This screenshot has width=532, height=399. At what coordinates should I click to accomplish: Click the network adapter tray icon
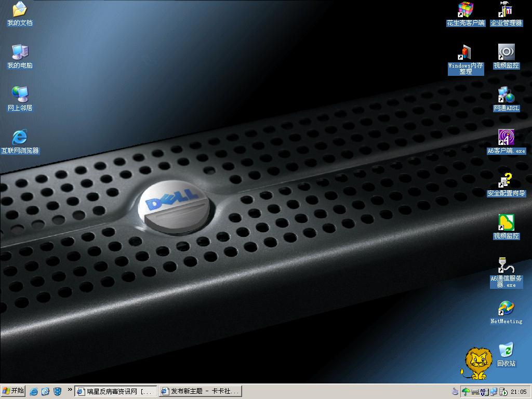tap(475, 392)
